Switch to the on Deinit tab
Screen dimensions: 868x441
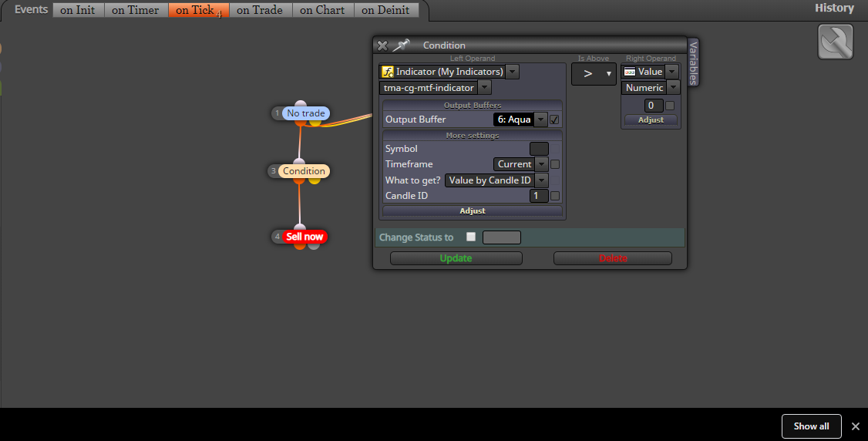tap(386, 10)
